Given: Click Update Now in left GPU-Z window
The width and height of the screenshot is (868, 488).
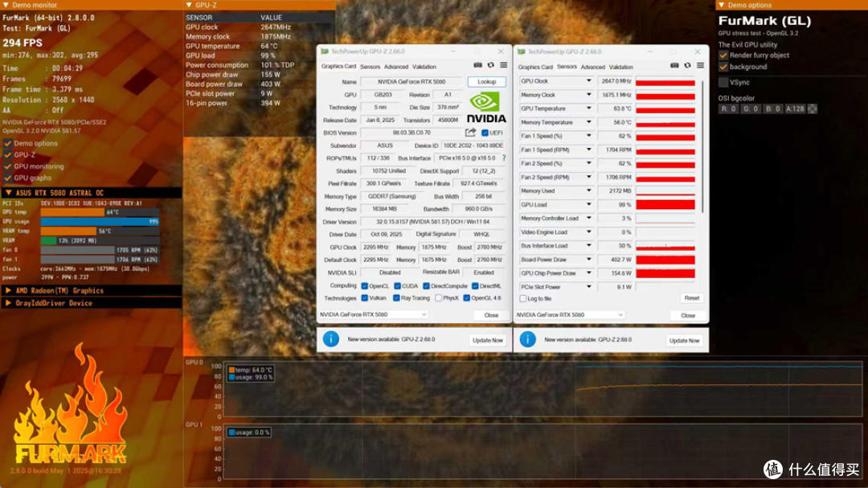Looking at the screenshot, I should [487, 340].
